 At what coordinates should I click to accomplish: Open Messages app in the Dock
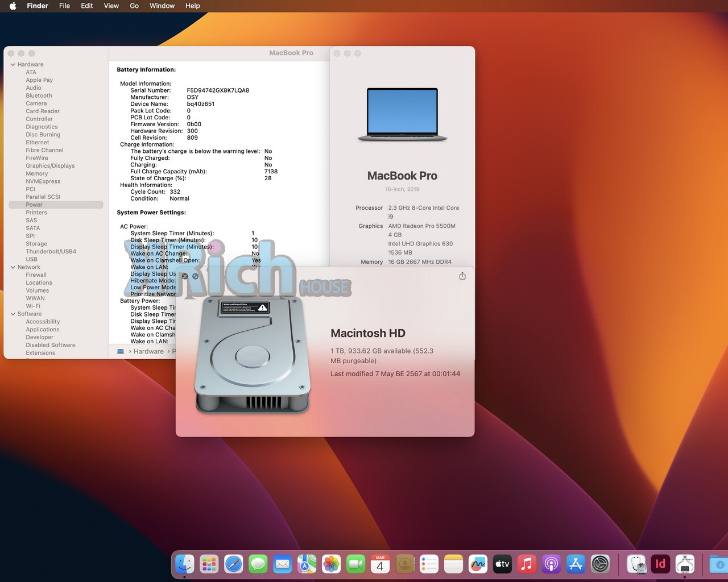pos(258,564)
